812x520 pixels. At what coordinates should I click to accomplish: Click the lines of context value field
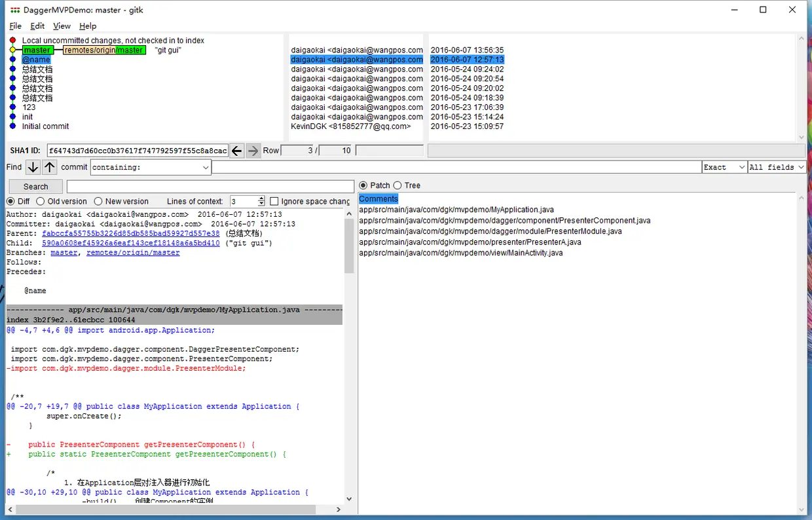243,201
